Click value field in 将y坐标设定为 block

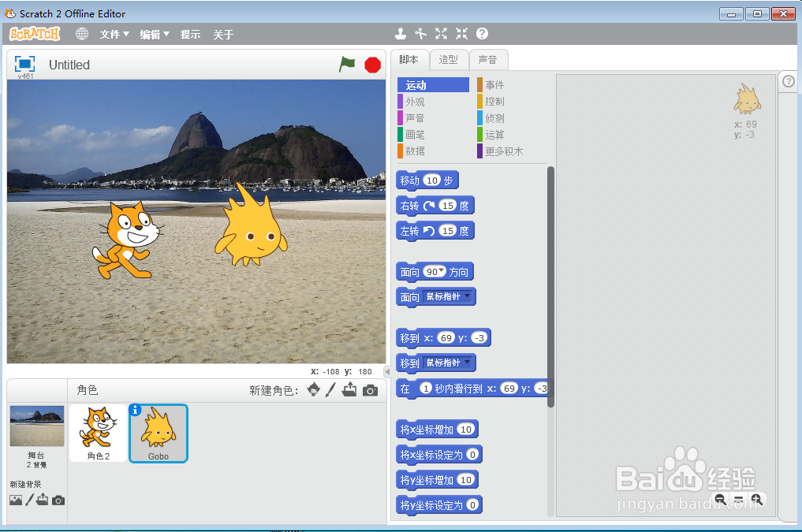point(472,505)
